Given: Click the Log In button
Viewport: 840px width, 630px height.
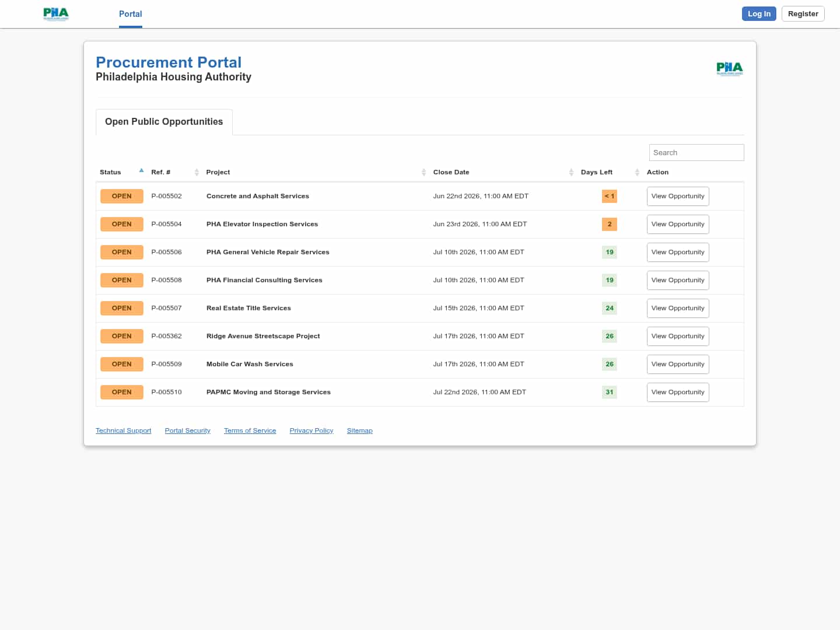Looking at the screenshot, I should coord(759,14).
